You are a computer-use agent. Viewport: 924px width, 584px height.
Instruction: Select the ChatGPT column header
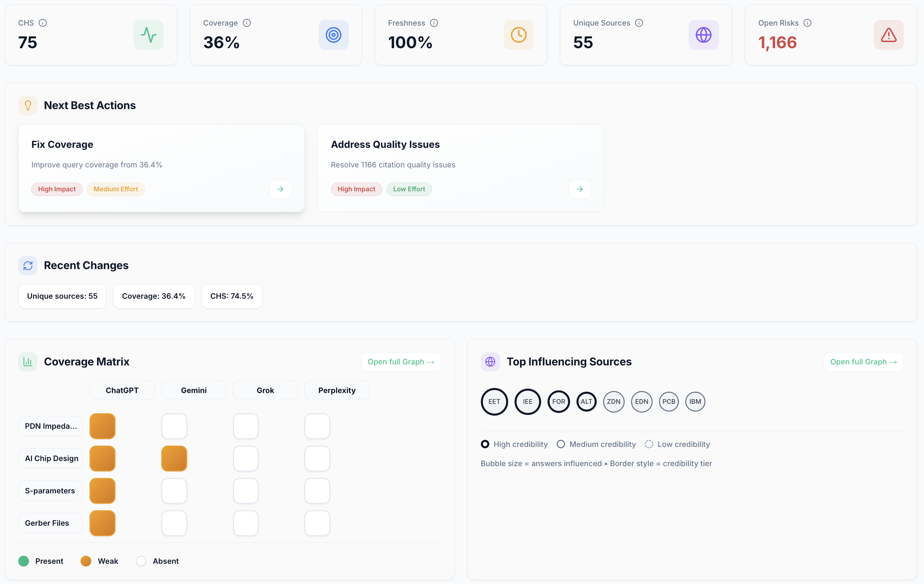pos(122,390)
